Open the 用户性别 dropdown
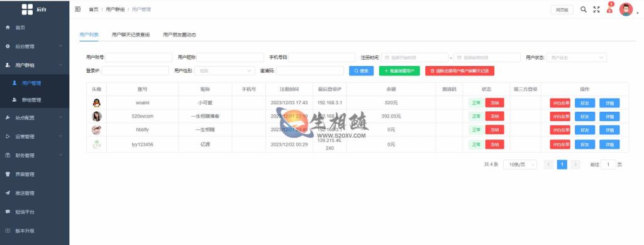The width and height of the screenshot is (644, 245). point(225,70)
